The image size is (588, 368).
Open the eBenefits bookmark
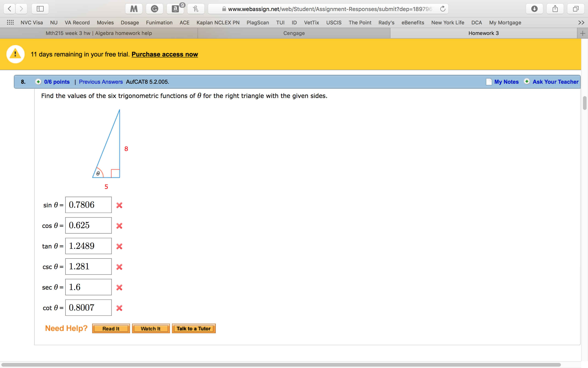point(413,23)
